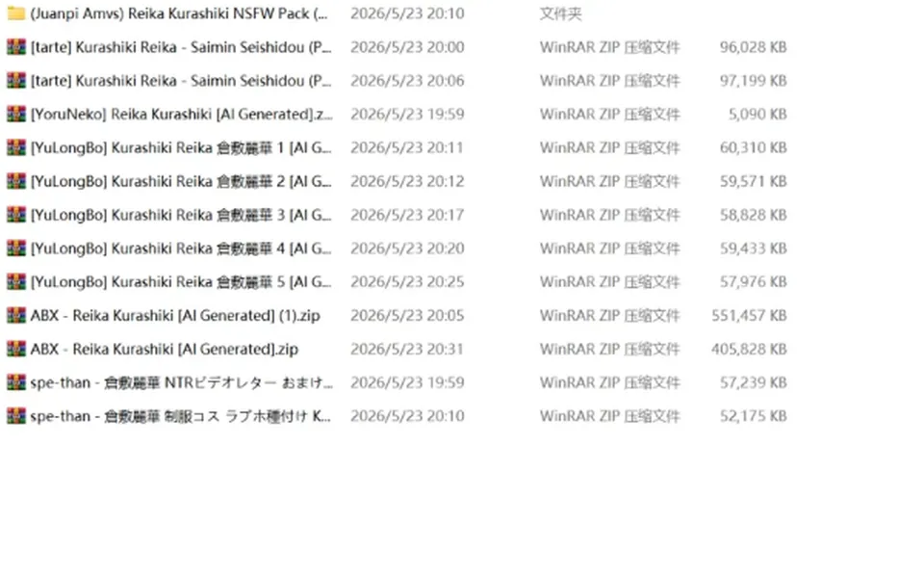924x575 pixels.
Task: Click the WinRAR icon of the 57,239 KB spe-than archive
Action: tap(16, 382)
